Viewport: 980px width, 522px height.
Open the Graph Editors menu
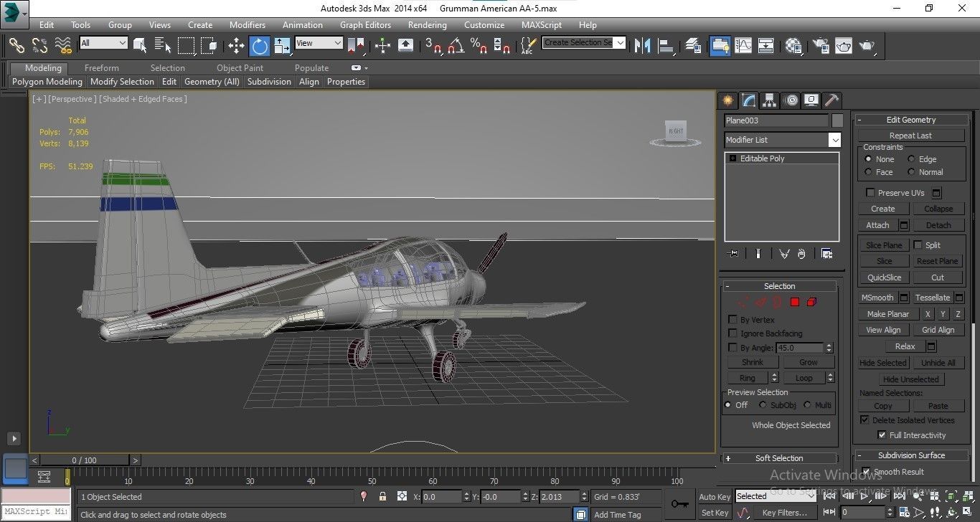point(365,24)
